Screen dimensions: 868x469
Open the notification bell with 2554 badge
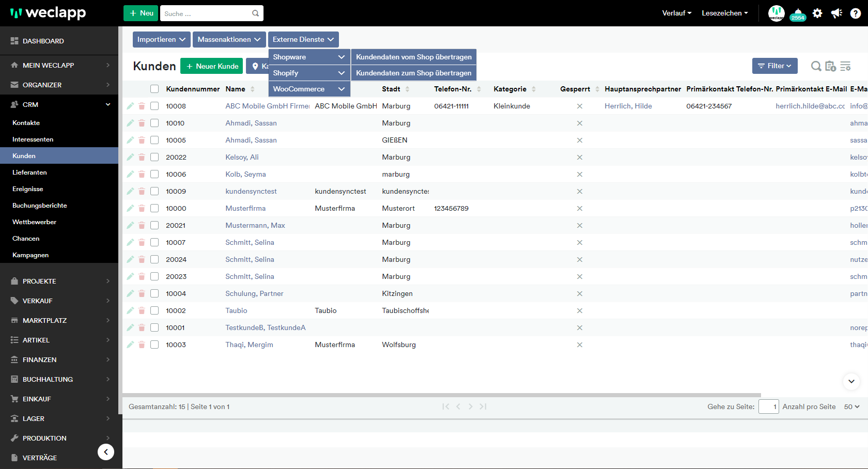click(798, 14)
